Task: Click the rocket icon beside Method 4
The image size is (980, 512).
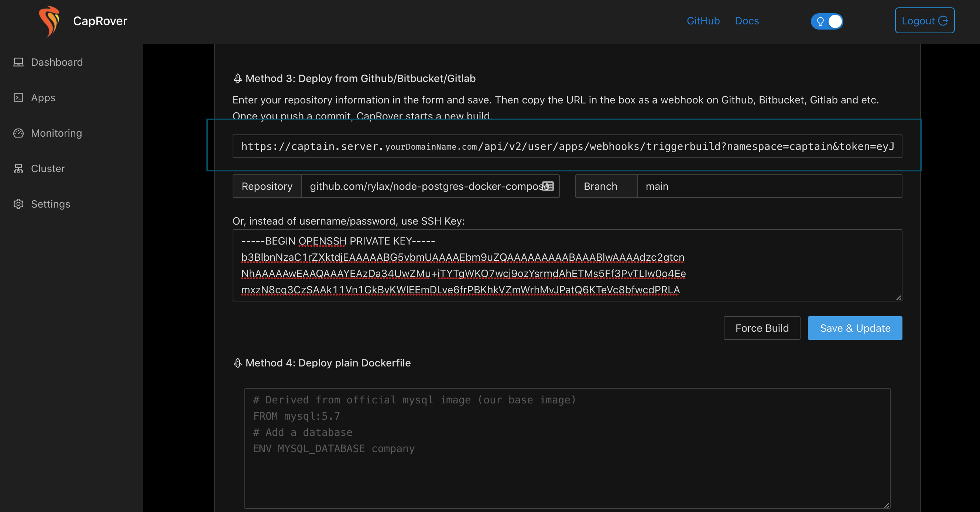Action: (237, 363)
